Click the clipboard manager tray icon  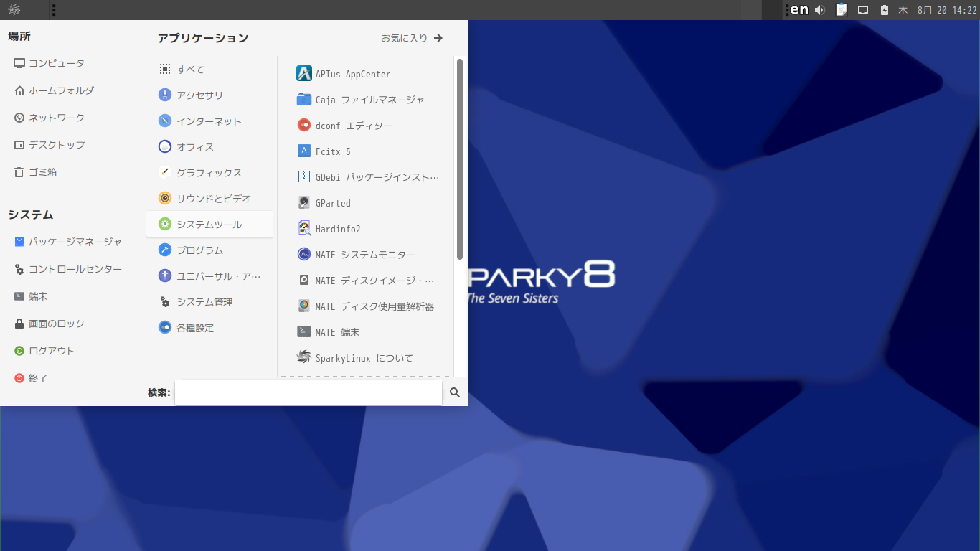(x=842, y=10)
